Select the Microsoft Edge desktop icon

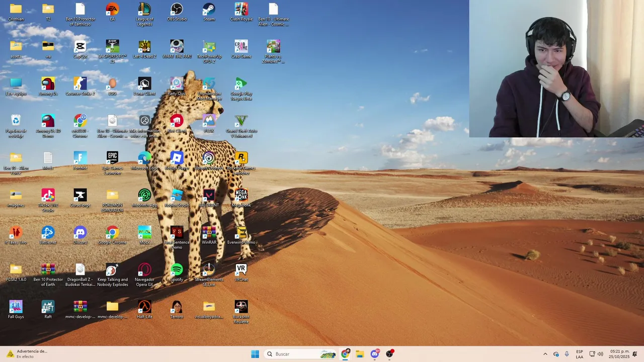[x=144, y=161]
